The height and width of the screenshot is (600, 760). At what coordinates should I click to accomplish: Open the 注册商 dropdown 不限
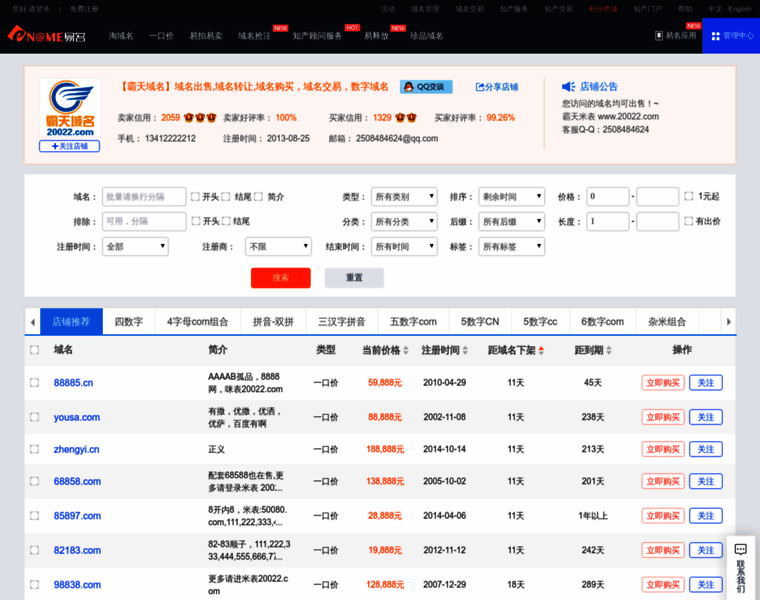(x=278, y=246)
